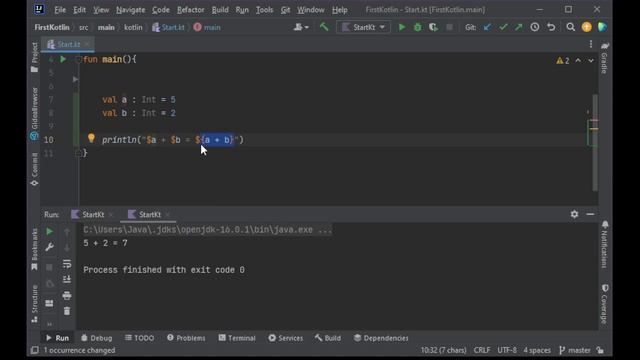Open the Services tool window

tap(286, 338)
